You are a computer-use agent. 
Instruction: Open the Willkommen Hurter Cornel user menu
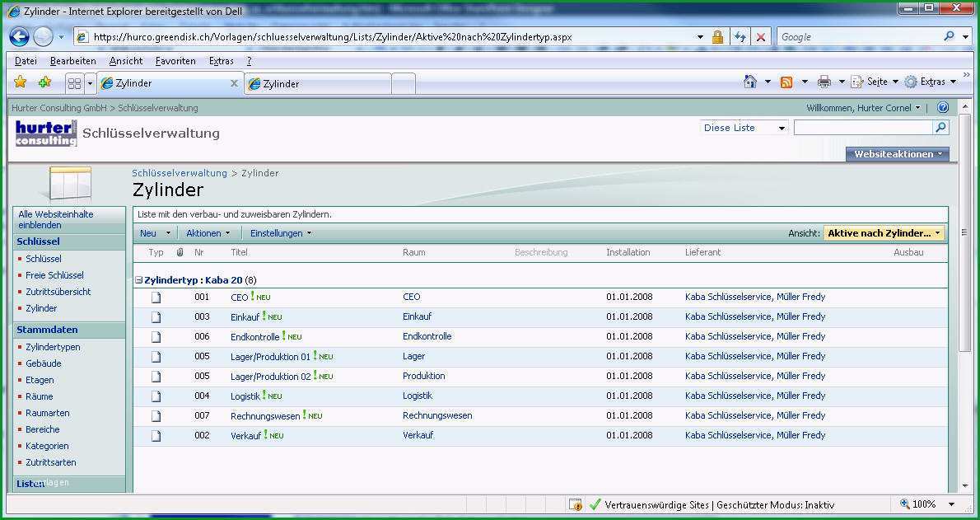coord(863,108)
